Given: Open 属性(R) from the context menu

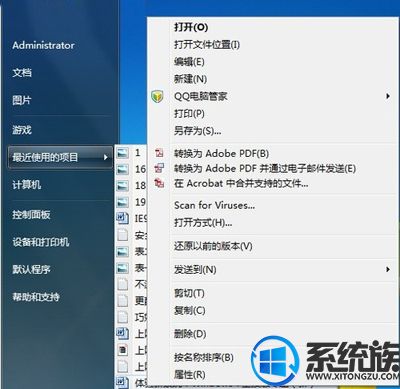Looking at the screenshot, I should pyautogui.click(x=189, y=374).
